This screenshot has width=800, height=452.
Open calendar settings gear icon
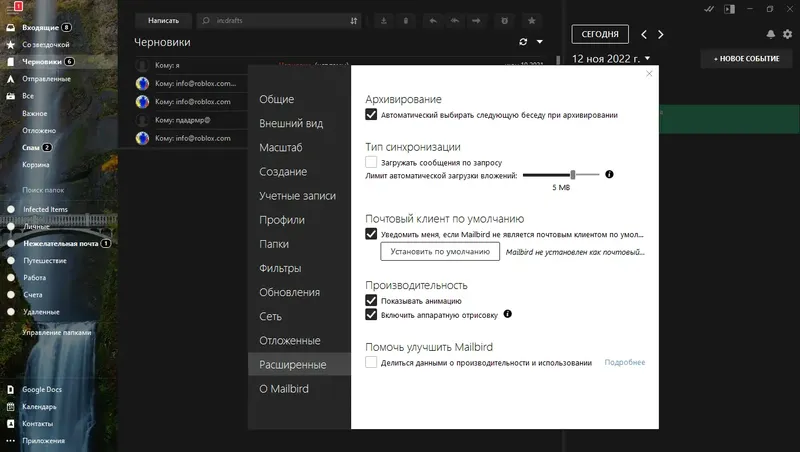pyautogui.click(x=786, y=34)
